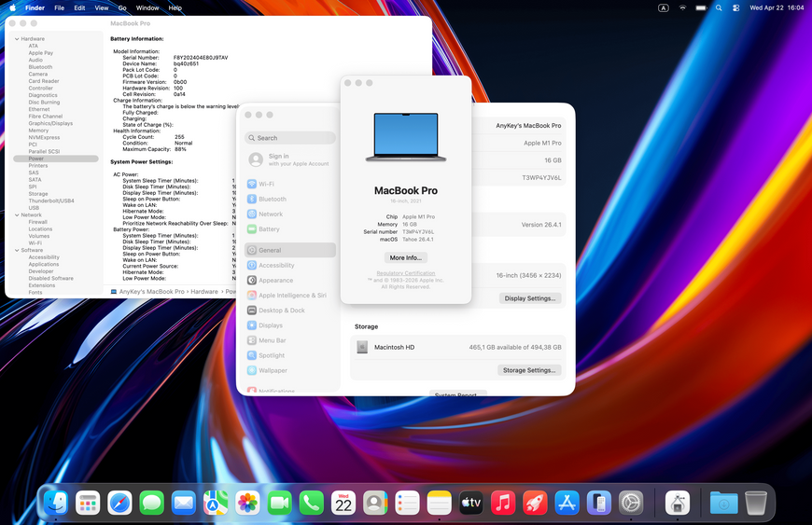Select Power in the System Information sidebar
Viewport: 812px width, 525px height.
click(56, 159)
